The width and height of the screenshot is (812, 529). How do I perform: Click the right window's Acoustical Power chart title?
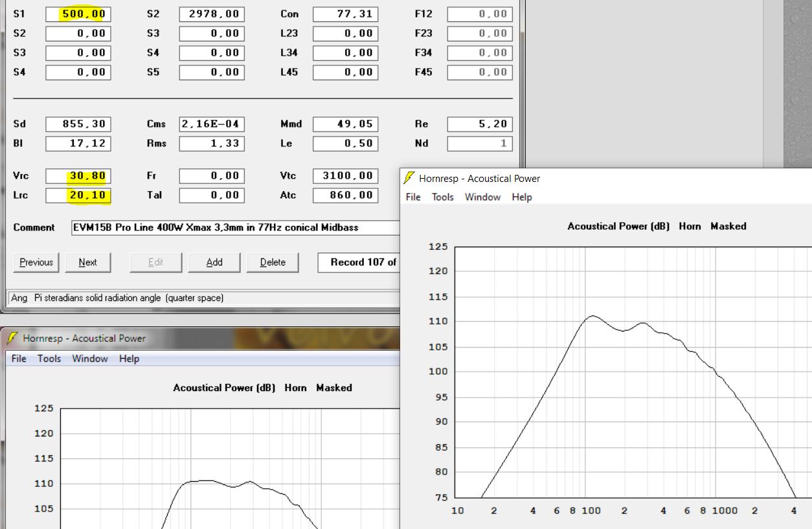pos(657,227)
